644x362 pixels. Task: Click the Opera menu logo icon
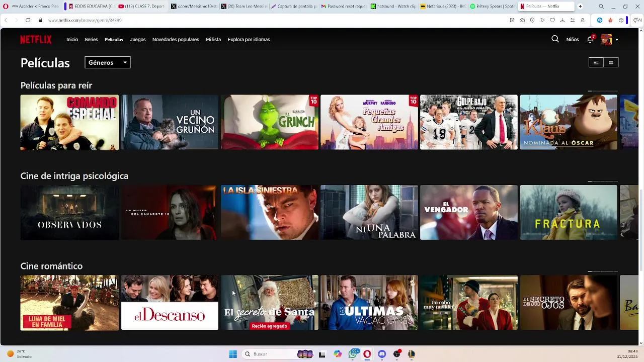pos(6,7)
